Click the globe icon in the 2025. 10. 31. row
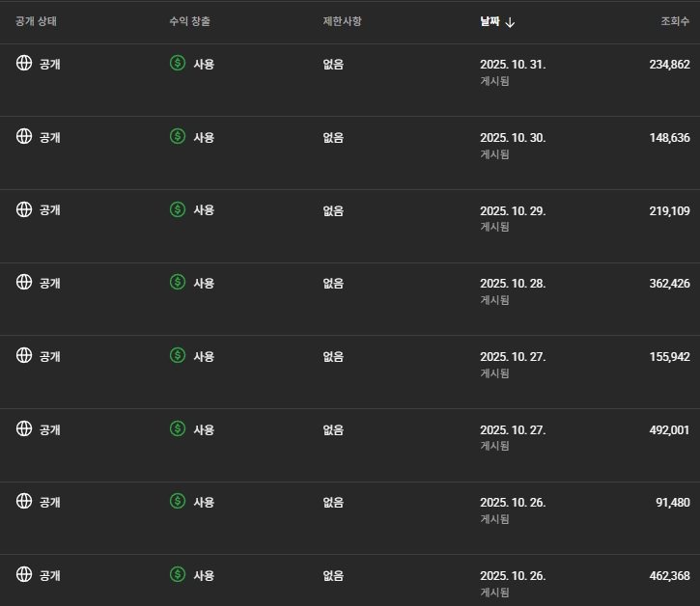 point(24,63)
